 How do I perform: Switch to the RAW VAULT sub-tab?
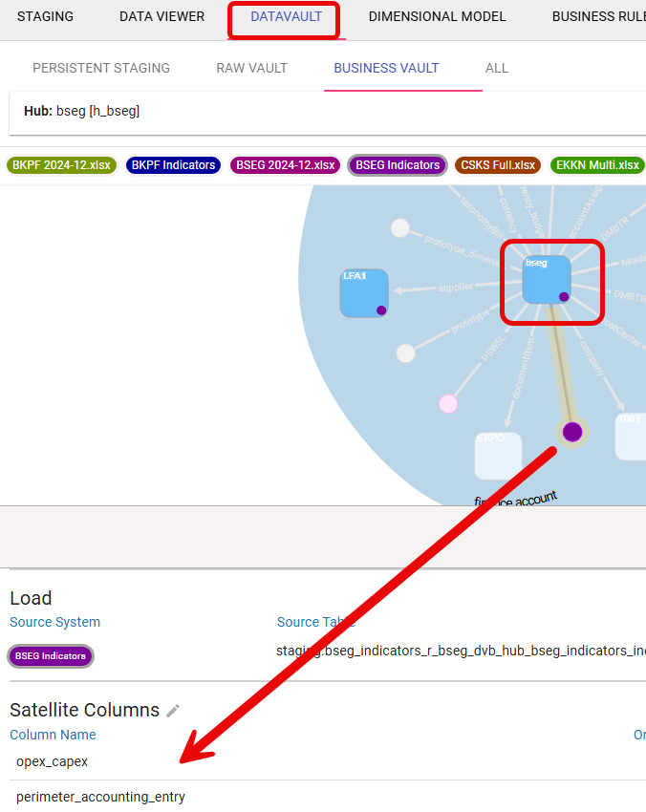251,68
